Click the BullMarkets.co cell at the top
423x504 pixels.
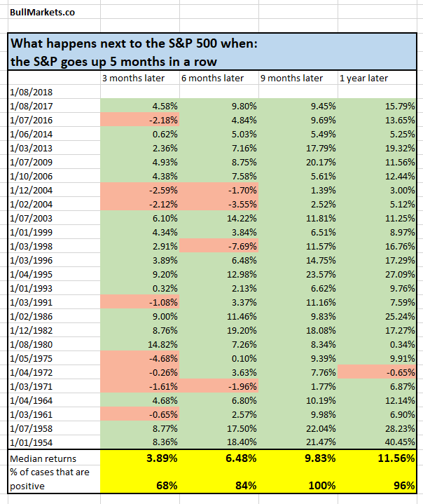(x=43, y=12)
